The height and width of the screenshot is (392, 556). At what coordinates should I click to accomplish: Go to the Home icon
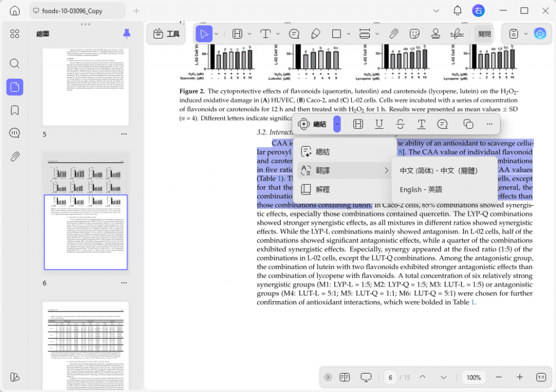tap(15, 11)
